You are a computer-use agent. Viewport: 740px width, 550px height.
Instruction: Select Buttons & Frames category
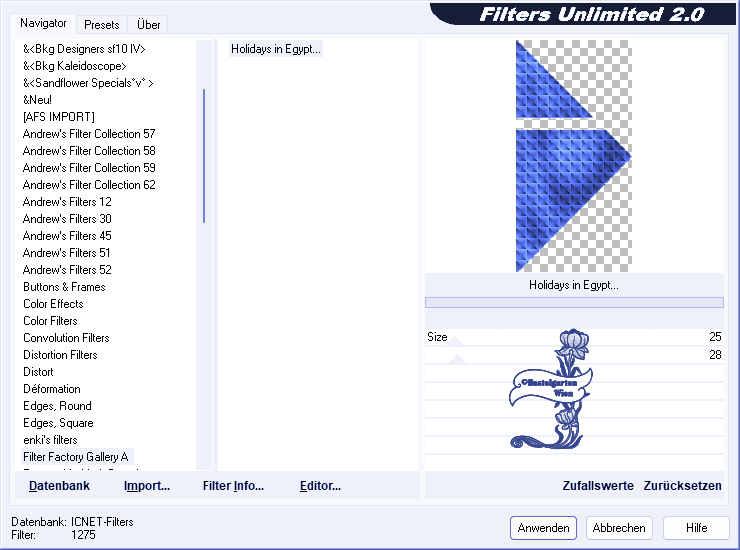pyautogui.click(x=64, y=287)
